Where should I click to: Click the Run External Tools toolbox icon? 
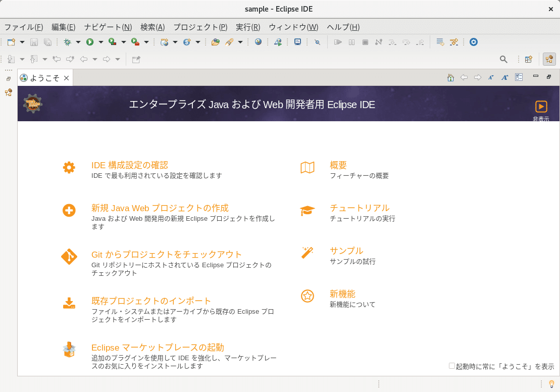coord(135,42)
